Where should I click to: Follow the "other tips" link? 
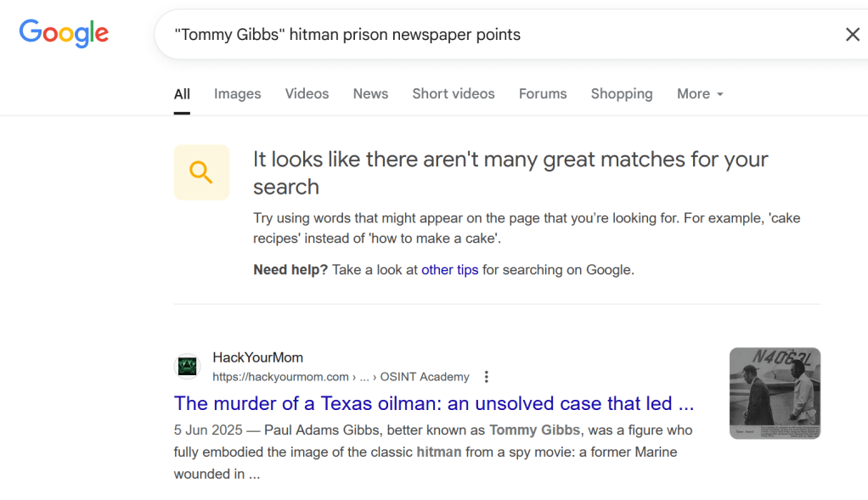coord(449,270)
